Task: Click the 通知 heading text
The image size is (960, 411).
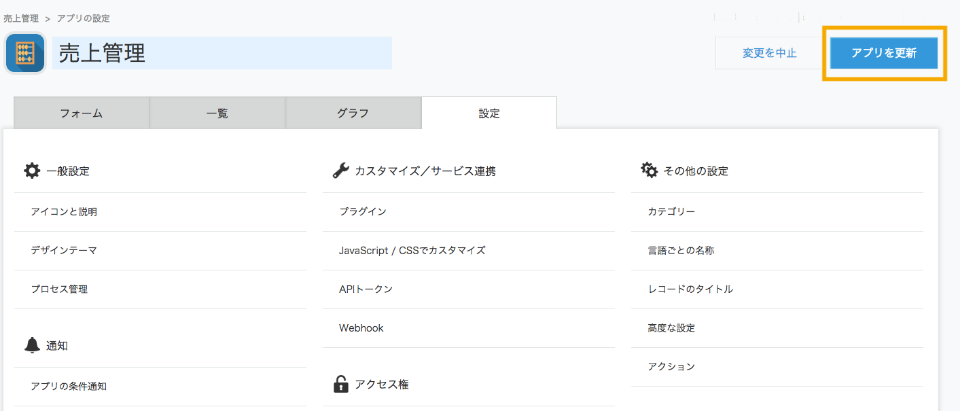Action: [57, 346]
